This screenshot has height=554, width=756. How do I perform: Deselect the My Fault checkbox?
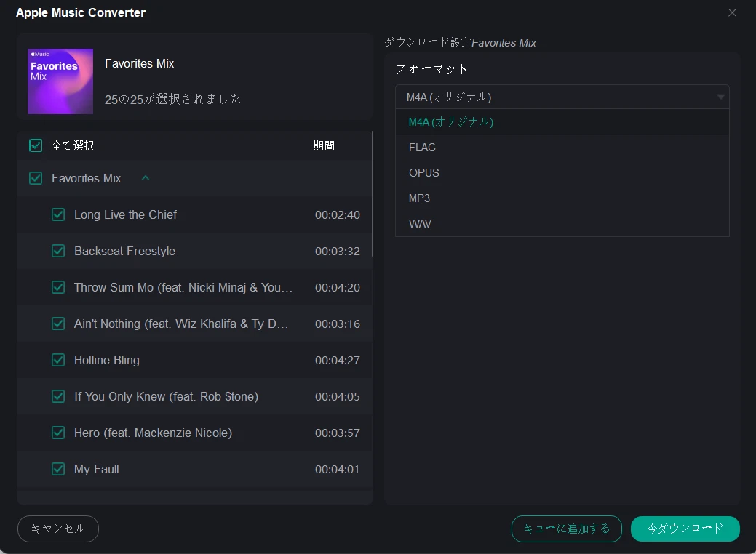pos(58,469)
